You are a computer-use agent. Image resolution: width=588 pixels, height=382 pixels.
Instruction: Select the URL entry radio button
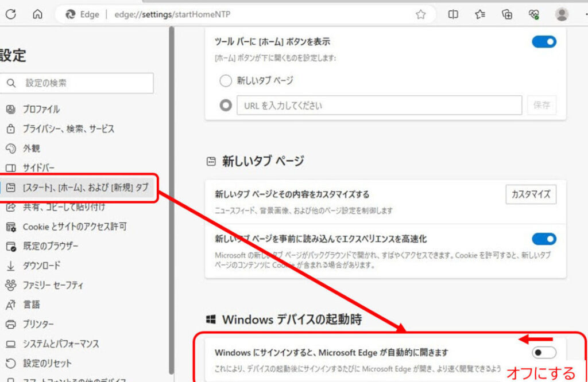226,106
